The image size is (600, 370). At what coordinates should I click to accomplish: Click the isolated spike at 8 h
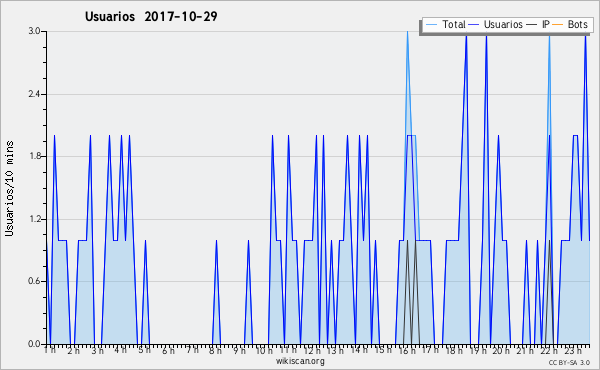(x=216, y=291)
